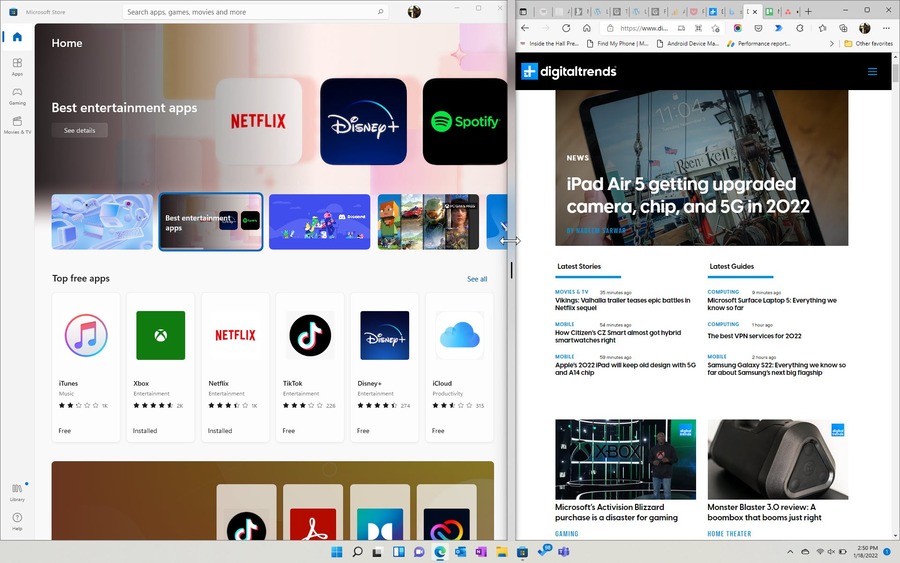Click the Spotify tile in hero banner
Screen dimensions: 900x563
tap(465, 121)
